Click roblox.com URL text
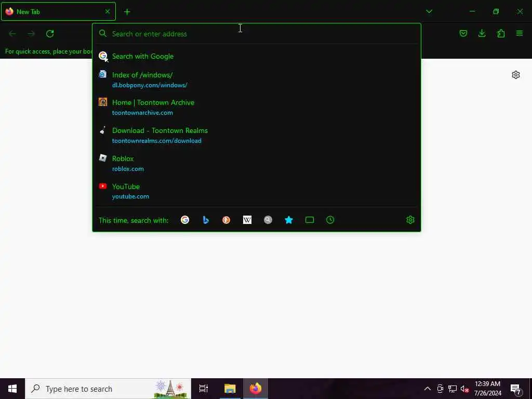This screenshot has width=532, height=399. pyautogui.click(x=128, y=169)
